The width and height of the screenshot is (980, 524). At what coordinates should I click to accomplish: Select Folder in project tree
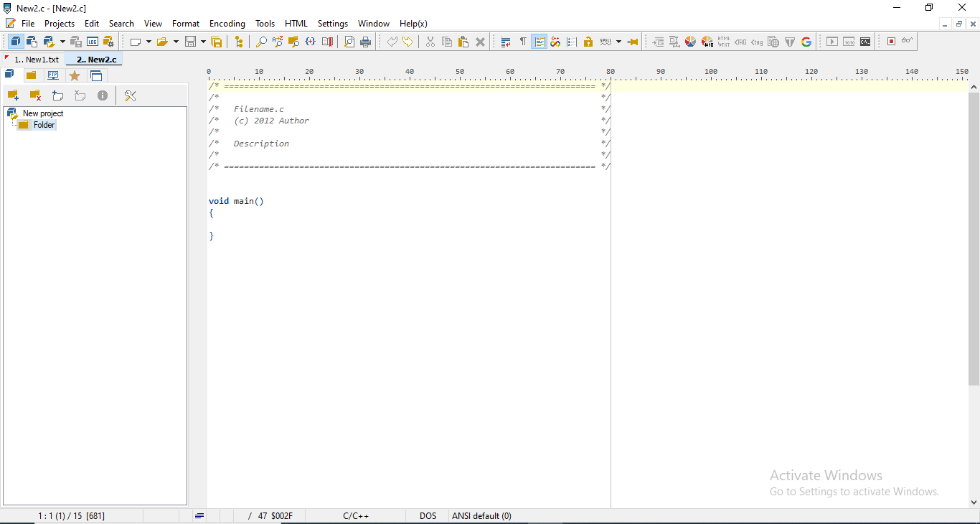44,125
